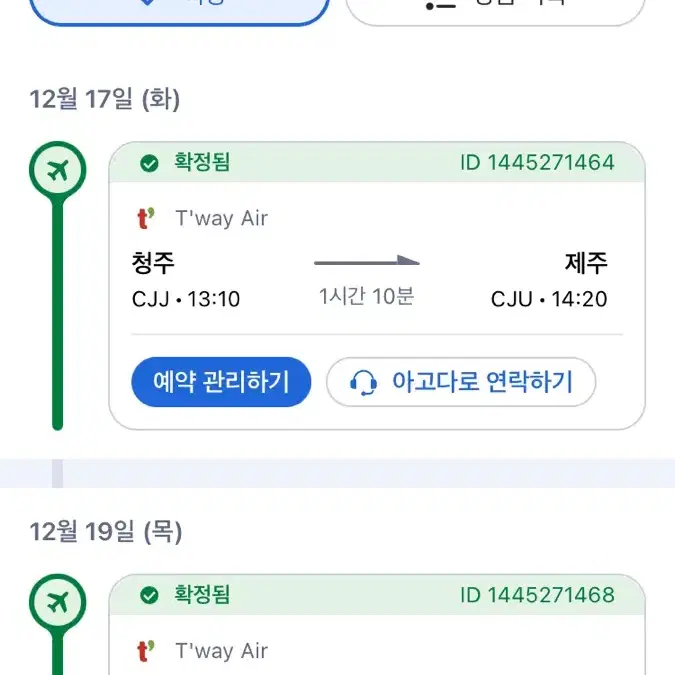Click the green timeline line below first plane
675x675 pixels.
point(58,314)
